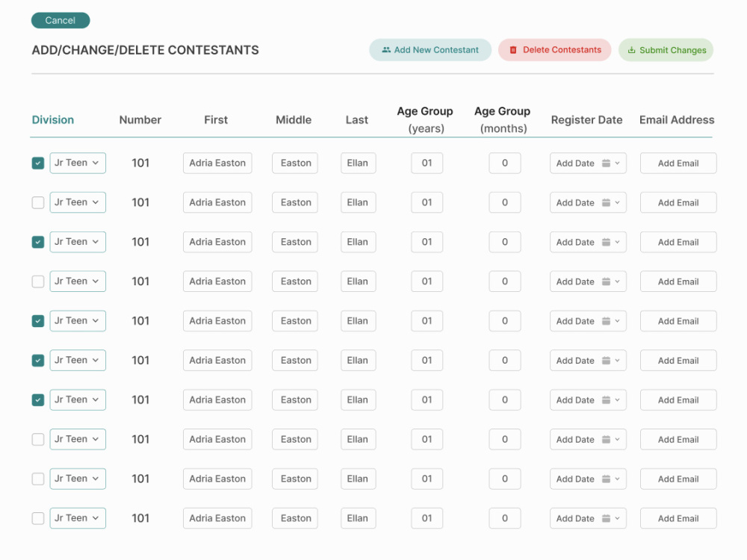The image size is (747, 560).
Task: Click calendar icon in fourth row's Add Date
Action: [606, 281]
